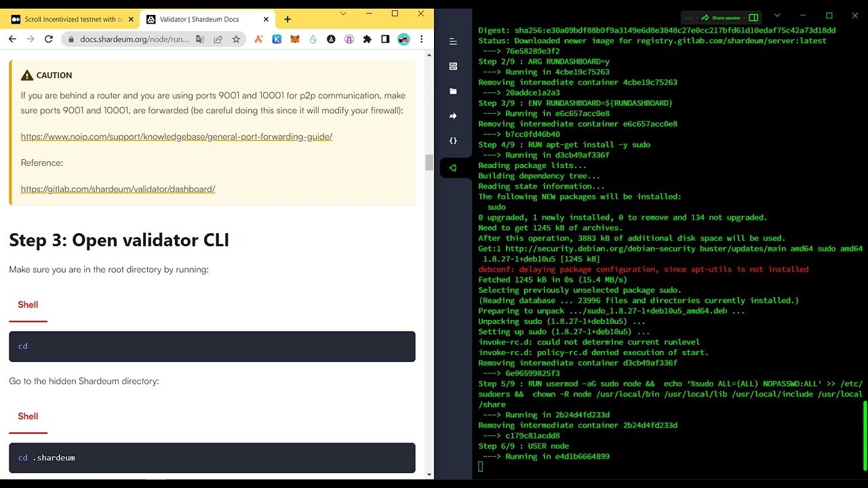Open the Hosts panel in Termius sidebar
The width and height of the screenshot is (868, 488).
453,66
